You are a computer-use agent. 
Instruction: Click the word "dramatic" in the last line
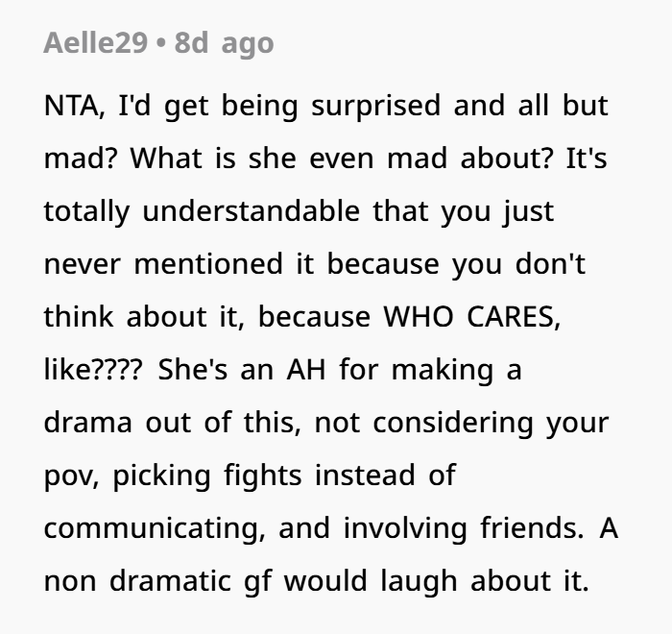tap(170, 581)
